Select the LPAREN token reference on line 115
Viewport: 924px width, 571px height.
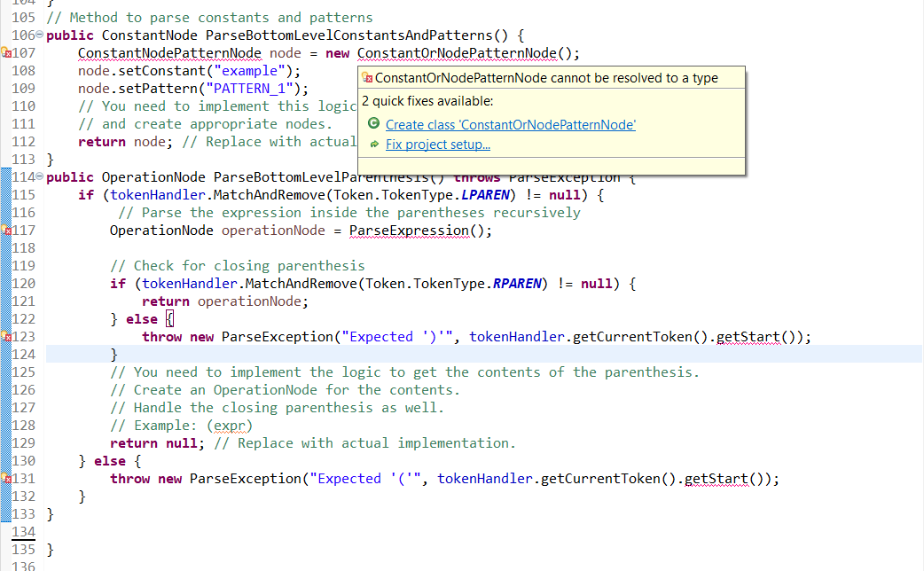click(x=486, y=194)
